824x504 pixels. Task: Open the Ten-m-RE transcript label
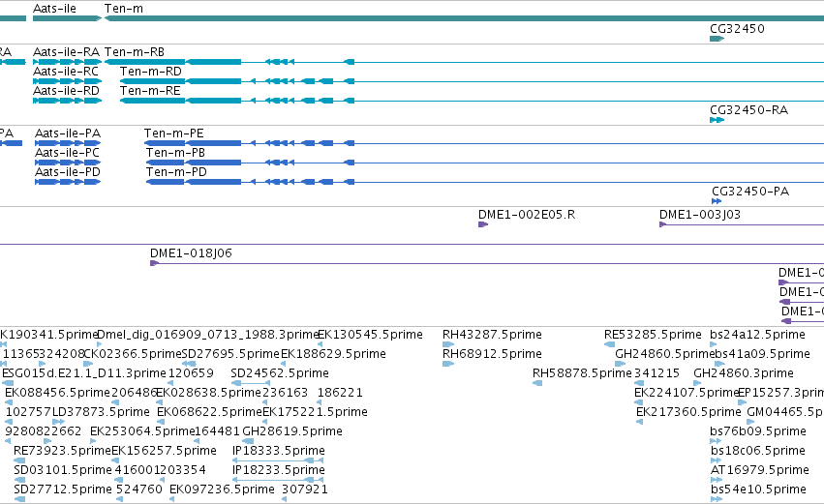coord(150,91)
